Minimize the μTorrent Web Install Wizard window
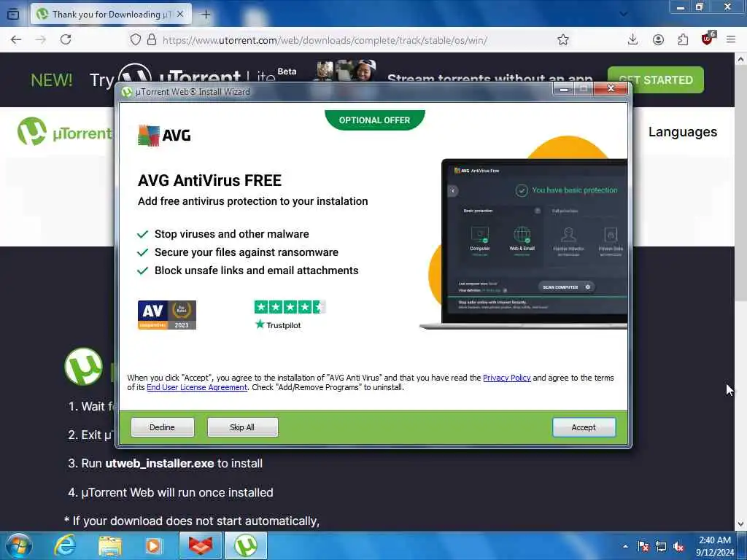Viewport: 747px width, 560px height. tap(564, 88)
